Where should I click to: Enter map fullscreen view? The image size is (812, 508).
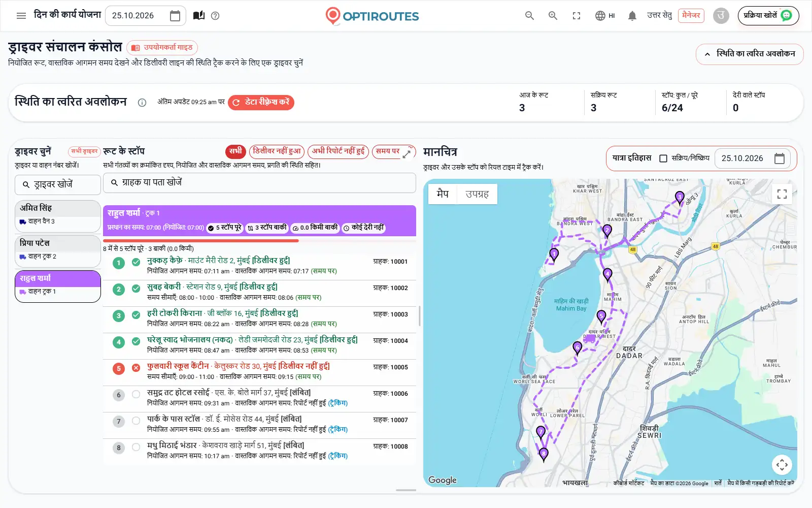coord(782,194)
